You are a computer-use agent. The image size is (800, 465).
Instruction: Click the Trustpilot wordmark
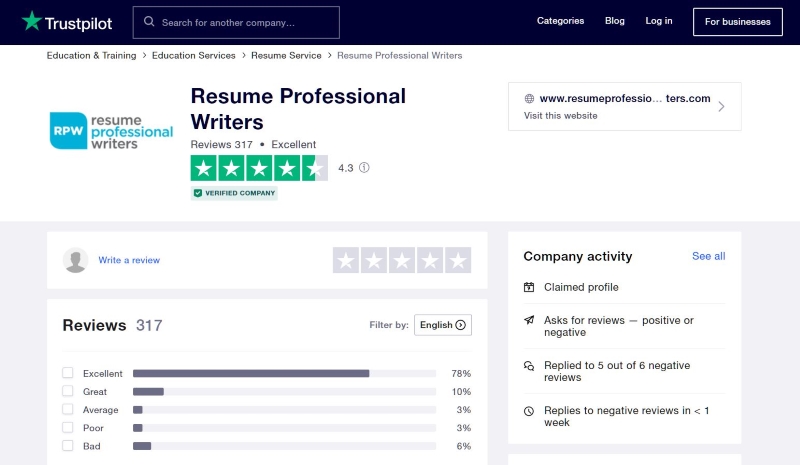pos(78,23)
